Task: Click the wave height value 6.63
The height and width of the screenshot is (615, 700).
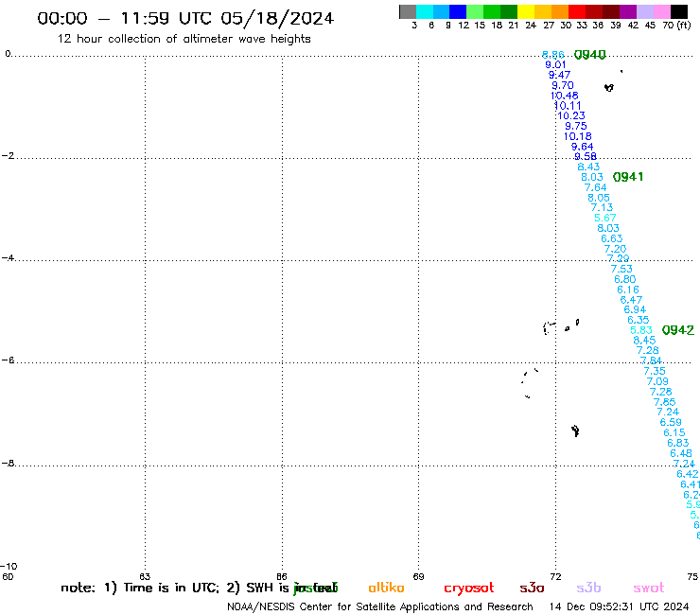Action: coord(612,238)
